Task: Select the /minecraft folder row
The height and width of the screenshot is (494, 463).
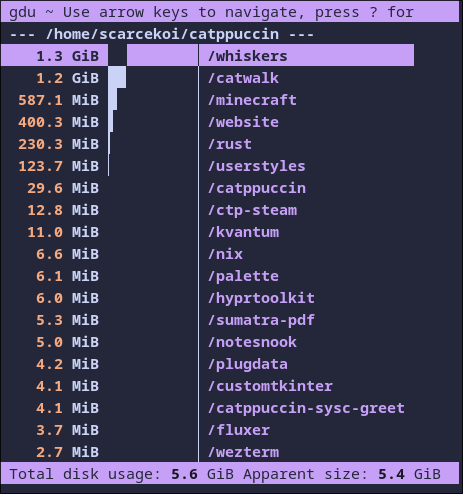Action: (252, 100)
